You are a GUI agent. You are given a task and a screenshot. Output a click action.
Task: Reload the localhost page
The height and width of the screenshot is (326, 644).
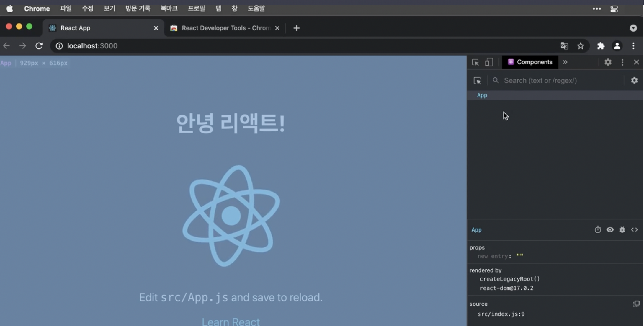[x=39, y=46]
